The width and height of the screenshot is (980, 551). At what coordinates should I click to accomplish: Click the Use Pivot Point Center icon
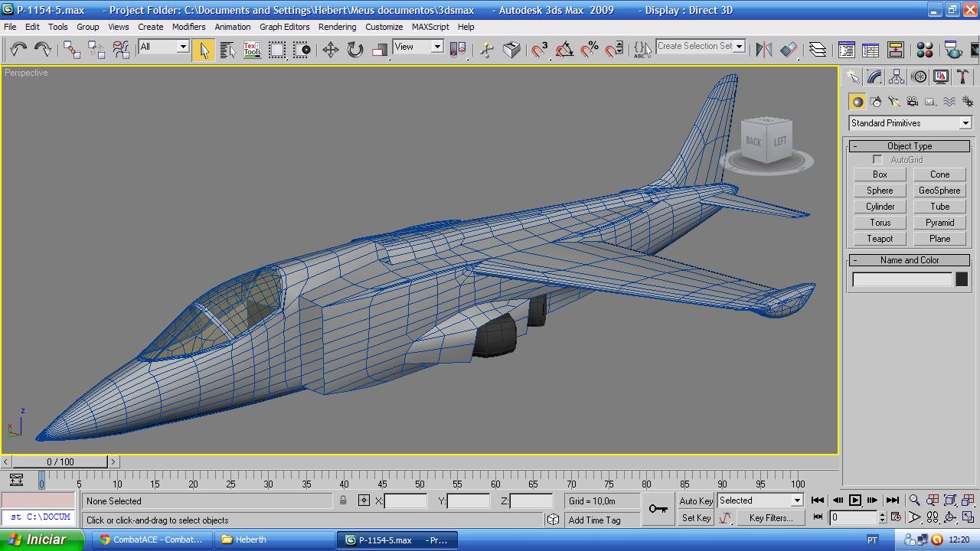pyautogui.click(x=458, y=50)
